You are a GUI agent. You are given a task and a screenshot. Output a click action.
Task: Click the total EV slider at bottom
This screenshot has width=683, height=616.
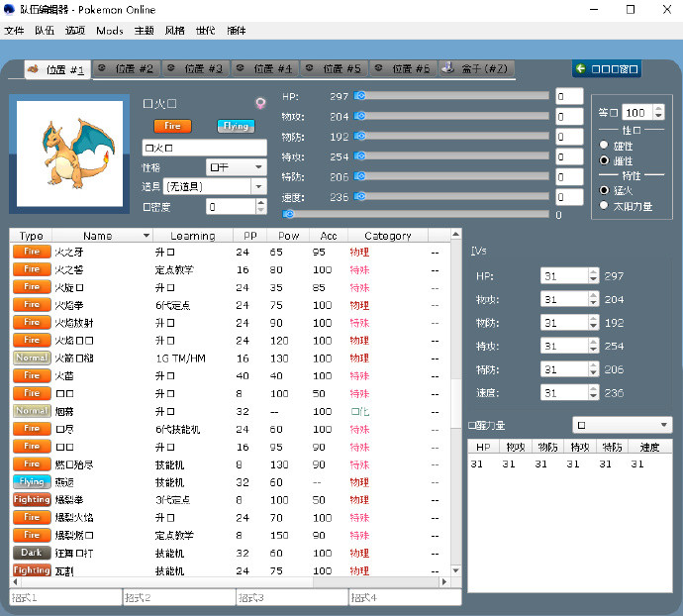[x=416, y=214]
